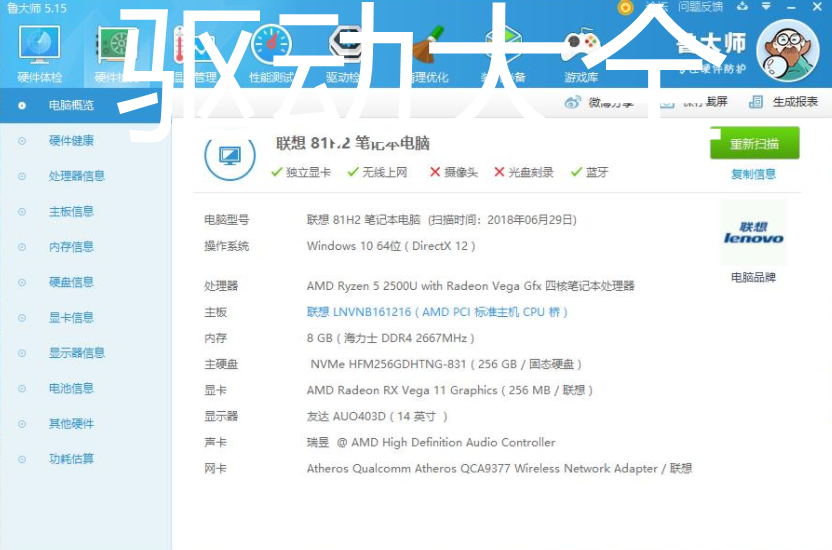Click the 独立显卡 feature indicator
Screen dimensions: 832x550
tap(301, 172)
